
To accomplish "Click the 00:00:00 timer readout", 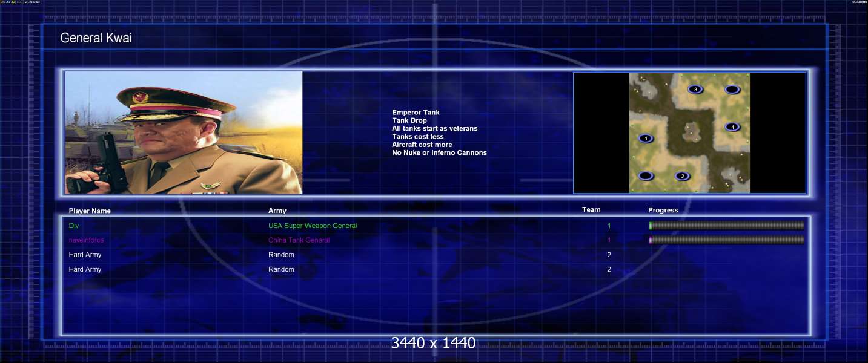I will point(860,2).
